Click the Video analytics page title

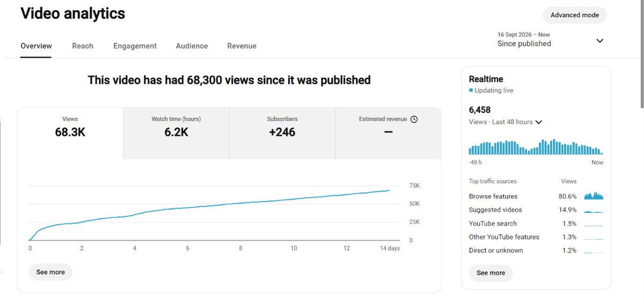(x=73, y=14)
